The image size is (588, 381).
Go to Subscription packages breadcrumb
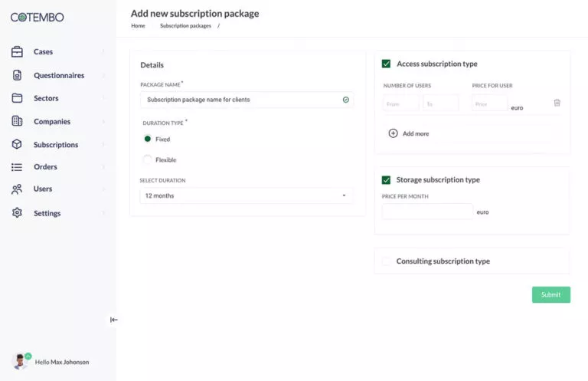pyautogui.click(x=185, y=26)
